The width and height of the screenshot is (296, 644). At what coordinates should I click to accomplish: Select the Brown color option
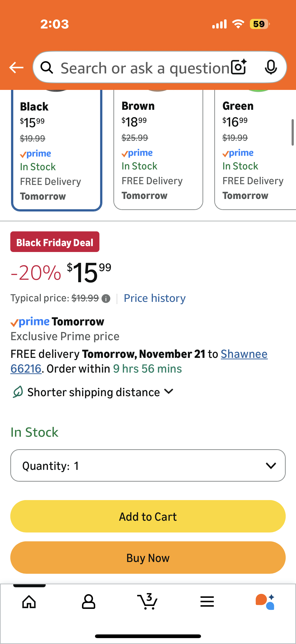pyautogui.click(x=158, y=150)
